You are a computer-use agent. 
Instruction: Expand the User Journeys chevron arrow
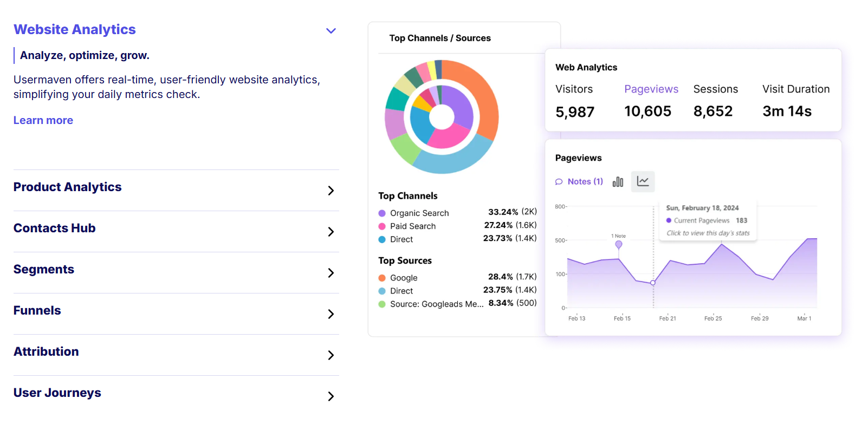pos(331,396)
